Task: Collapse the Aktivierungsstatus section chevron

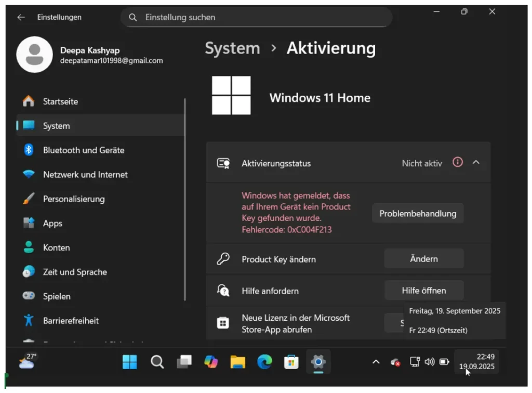Action: point(476,162)
